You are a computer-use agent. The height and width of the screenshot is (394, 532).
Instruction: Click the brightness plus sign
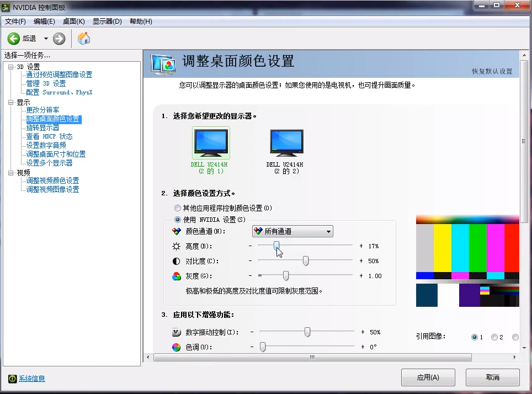[361, 246]
